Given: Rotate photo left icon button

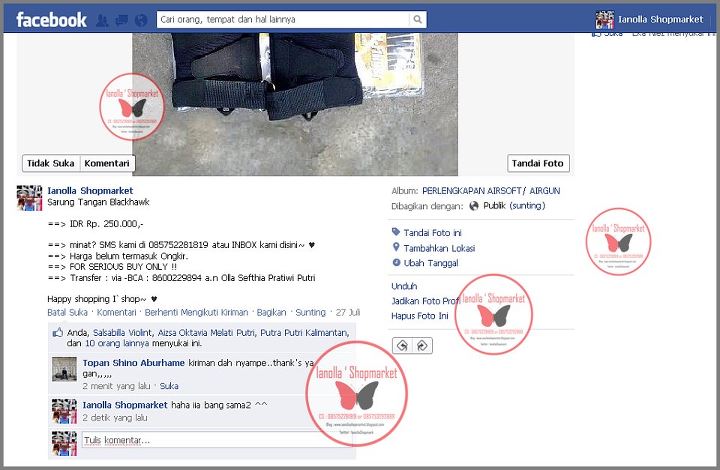Looking at the screenshot, I should click(x=402, y=346).
